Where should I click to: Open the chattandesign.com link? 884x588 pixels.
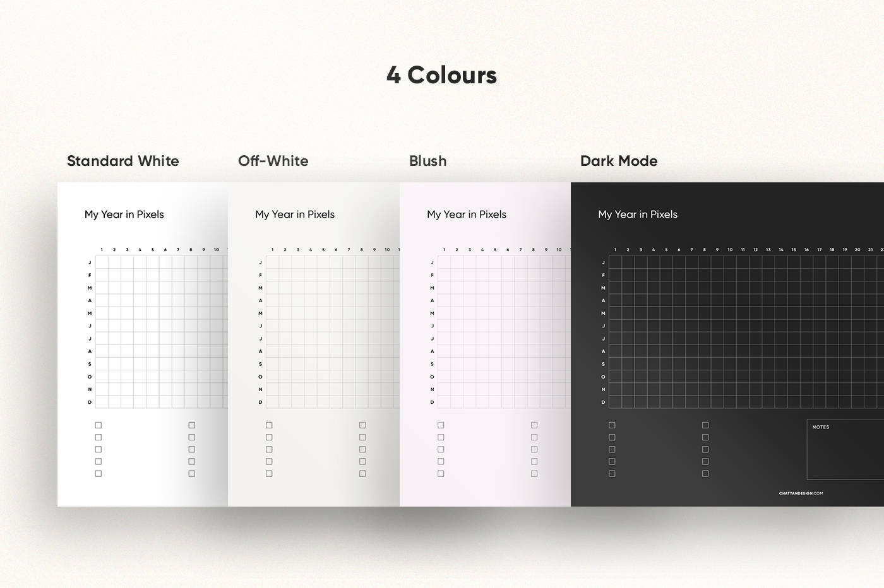coord(801,493)
